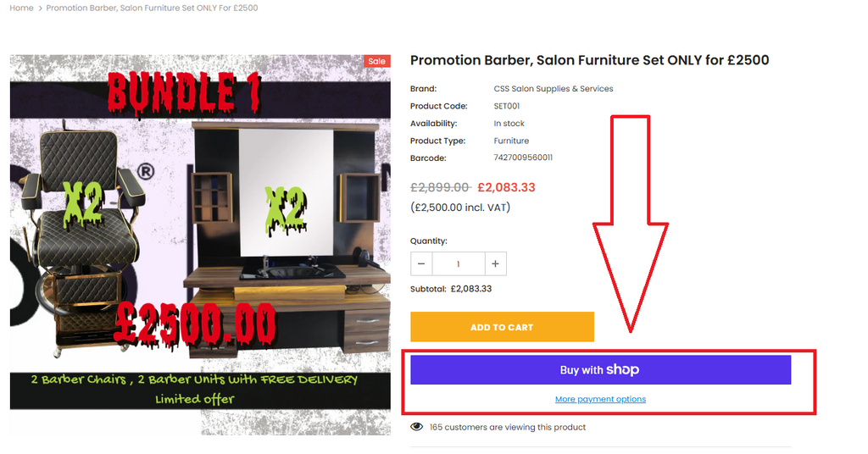Click the barcode number 7427009560011
The height and width of the screenshot is (454, 868).
pyautogui.click(x=522, y=158)
